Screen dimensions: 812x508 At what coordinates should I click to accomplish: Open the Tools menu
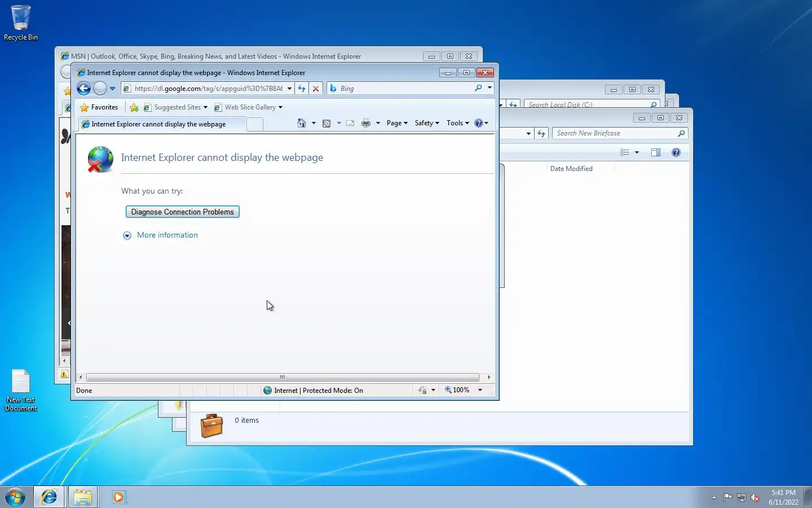tap(457, 123)
